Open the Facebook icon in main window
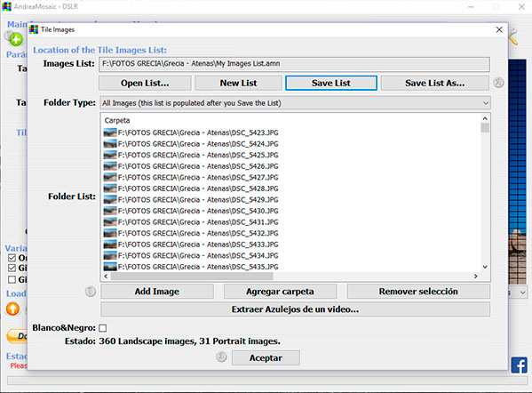Viewport: 532px width, 393px height. pos(519,365)
